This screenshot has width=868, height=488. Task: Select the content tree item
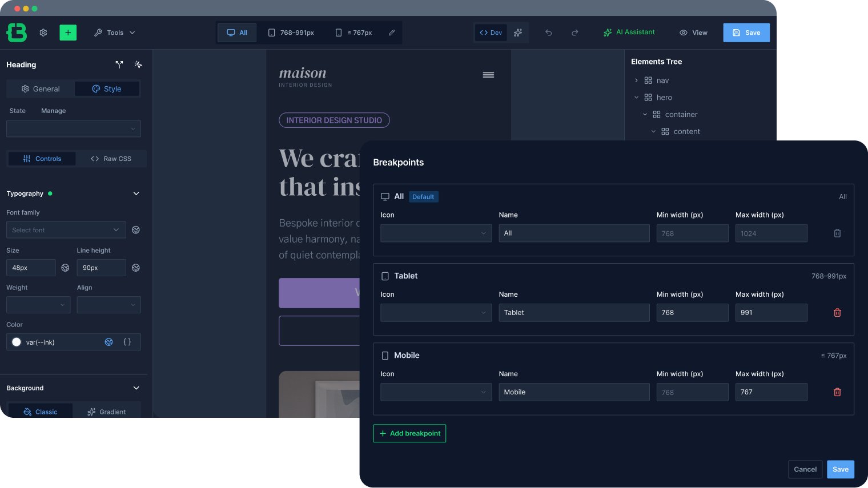pos(686,131)
